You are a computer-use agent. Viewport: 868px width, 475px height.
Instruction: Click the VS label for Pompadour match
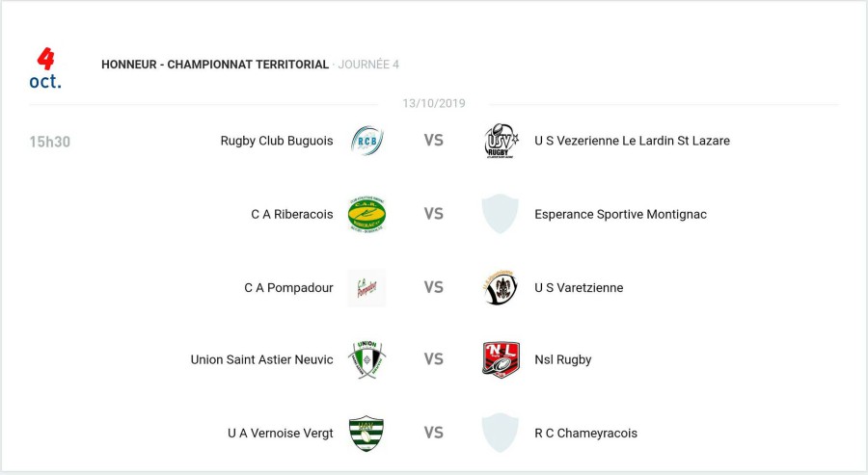[x=434, y=287]
